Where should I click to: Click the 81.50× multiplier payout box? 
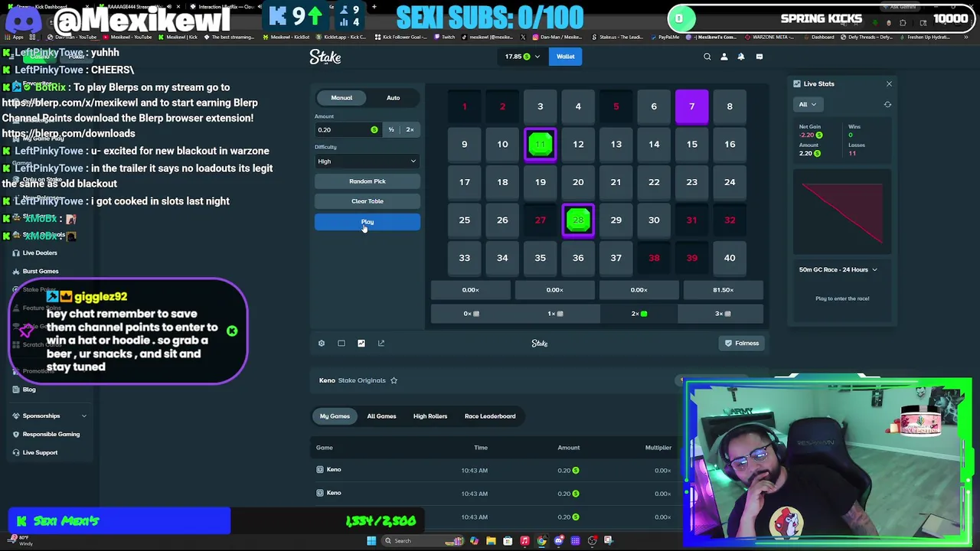click(723, 290)
